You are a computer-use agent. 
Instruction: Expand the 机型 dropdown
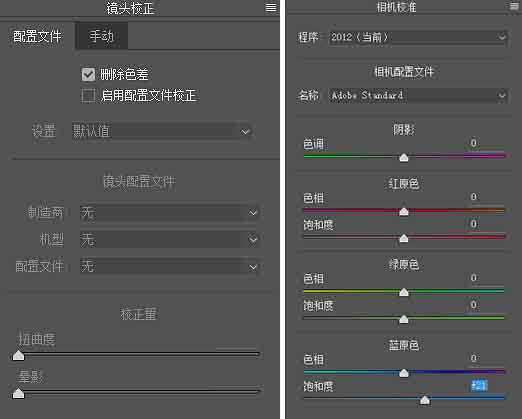[x=170, y=239]
